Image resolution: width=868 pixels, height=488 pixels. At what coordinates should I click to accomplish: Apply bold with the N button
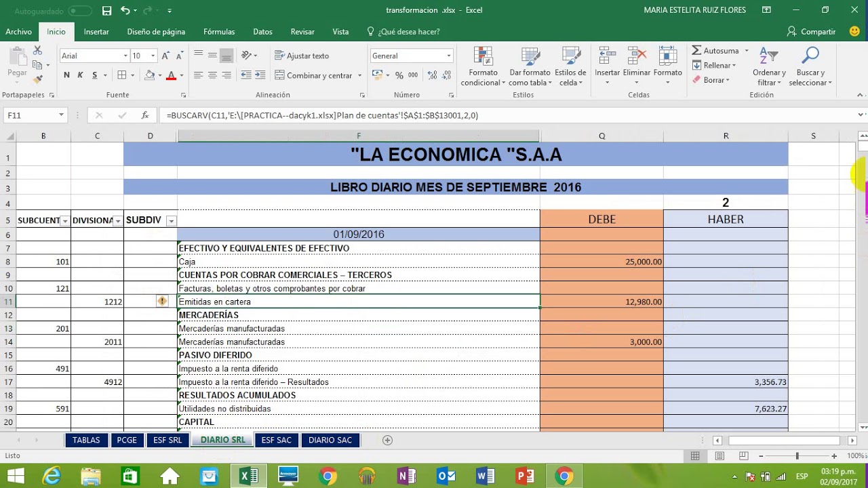pos(66,75)
